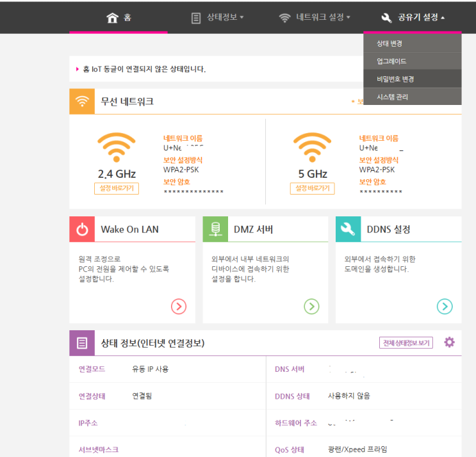Open DDNS 설정 via teal arrow circle

445,307
